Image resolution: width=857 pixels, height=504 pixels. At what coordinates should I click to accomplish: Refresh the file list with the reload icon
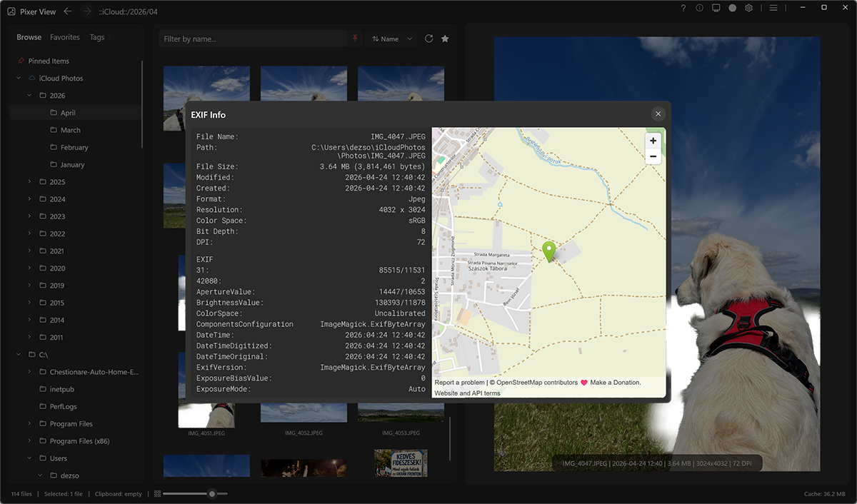pos(428,39)
